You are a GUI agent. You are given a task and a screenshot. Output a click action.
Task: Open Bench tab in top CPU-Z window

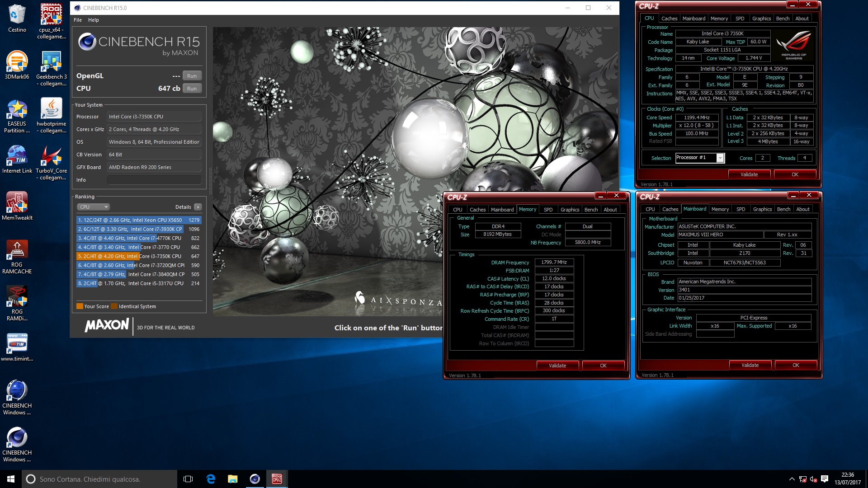[x=783, y=19]
